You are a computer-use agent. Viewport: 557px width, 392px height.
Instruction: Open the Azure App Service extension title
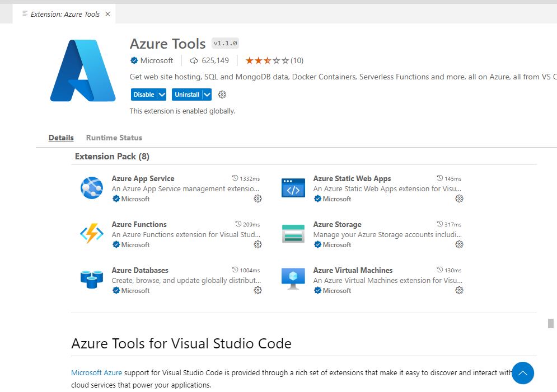(143, 178)
